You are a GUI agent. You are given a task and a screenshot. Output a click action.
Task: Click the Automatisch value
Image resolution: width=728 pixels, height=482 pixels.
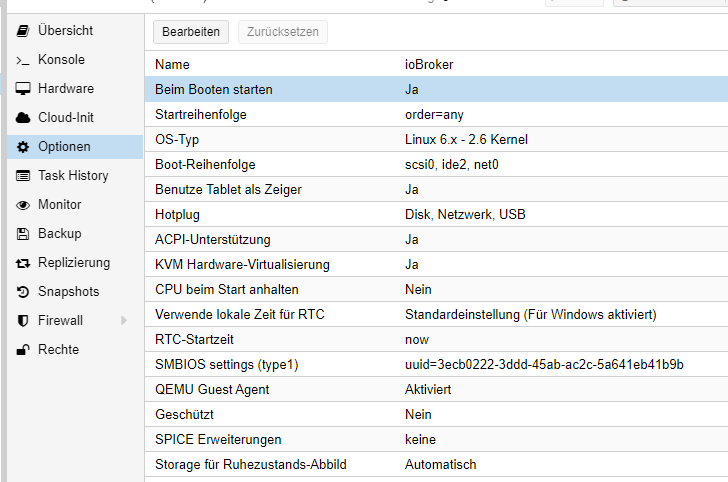pyautogui.click(x=441, y=465)
